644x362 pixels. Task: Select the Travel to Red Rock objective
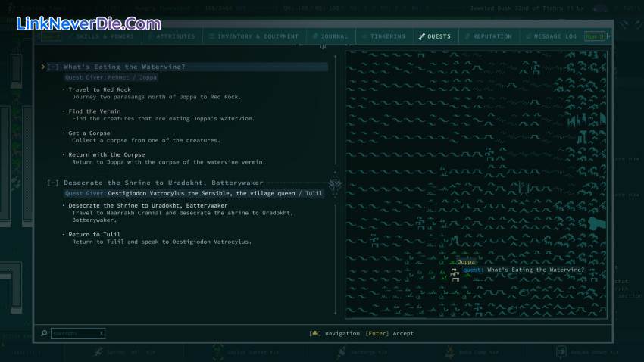pos(99,89)
